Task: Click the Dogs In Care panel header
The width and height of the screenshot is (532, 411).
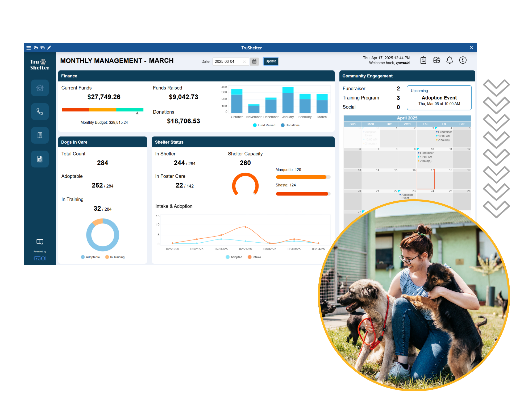Action: point(103,142)
